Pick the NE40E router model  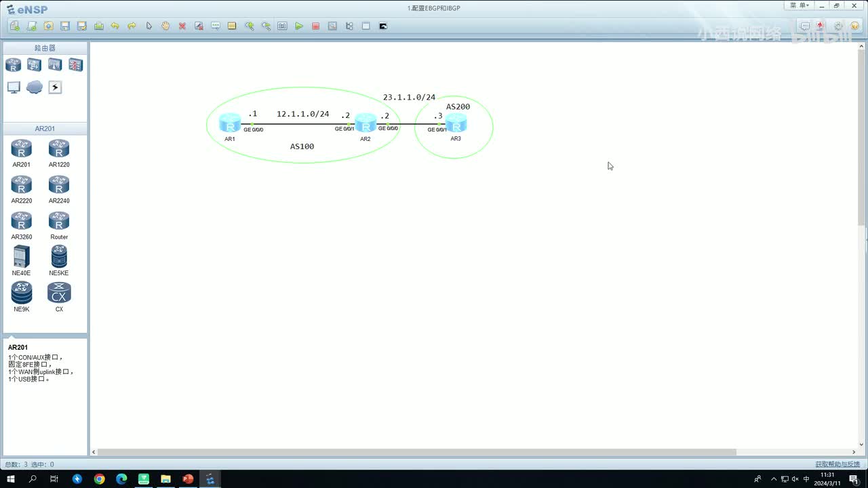click(21, 261)
